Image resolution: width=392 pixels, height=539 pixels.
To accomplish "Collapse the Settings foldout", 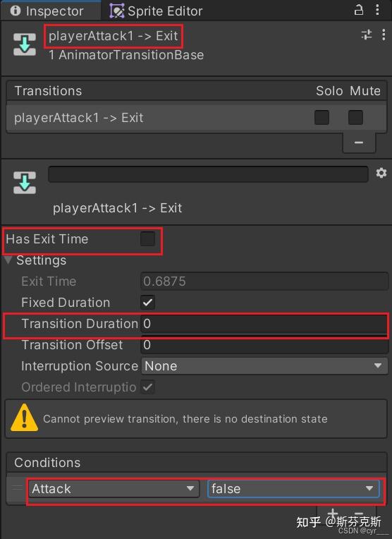I will pyautogui.click(x=8, y=260).
